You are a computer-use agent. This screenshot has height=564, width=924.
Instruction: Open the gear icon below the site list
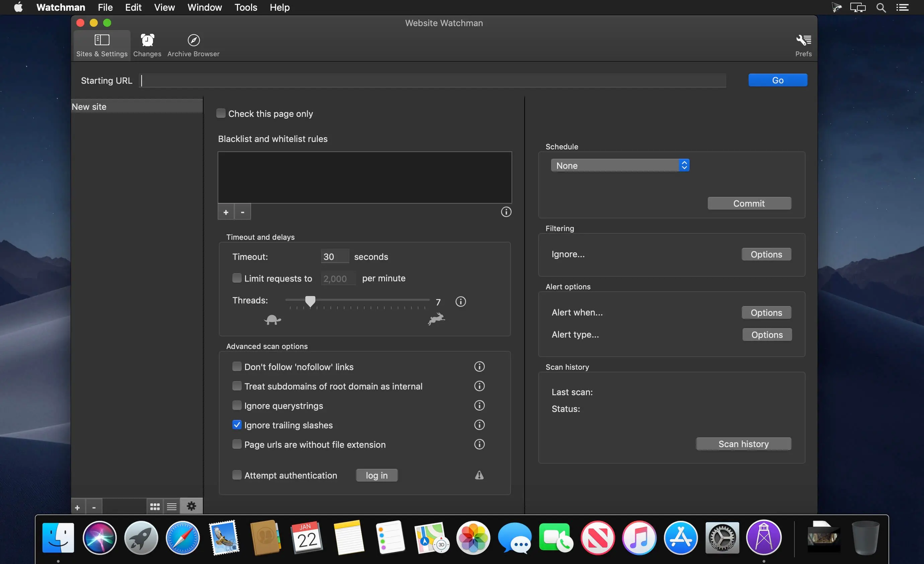click(191, 505)
